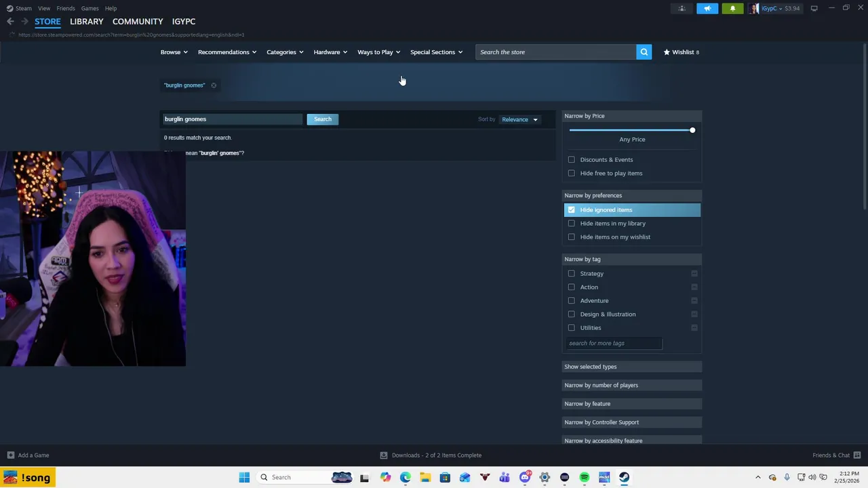The width and height of the screenshot is (868, 488).
Task: Open the Games menu
Action: click(x=90, y=8)
